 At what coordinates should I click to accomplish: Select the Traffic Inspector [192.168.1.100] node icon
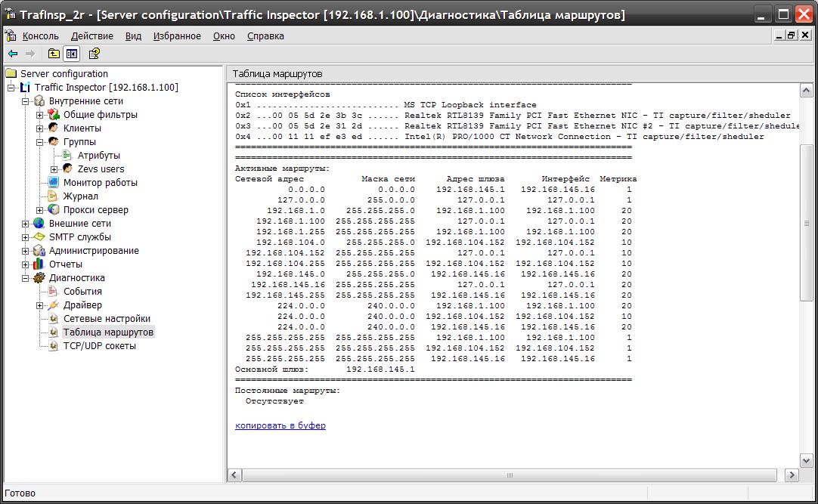coord(25,88)
